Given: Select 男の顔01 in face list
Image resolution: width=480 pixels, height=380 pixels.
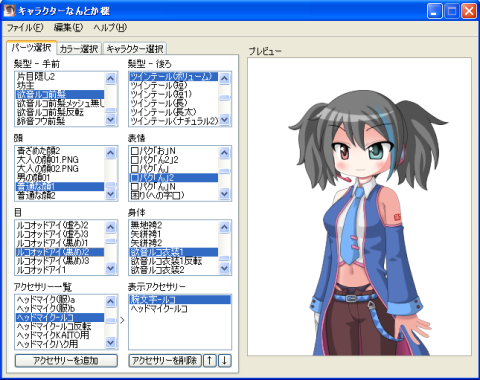Looking at the screenshot, I should point(60,178).
